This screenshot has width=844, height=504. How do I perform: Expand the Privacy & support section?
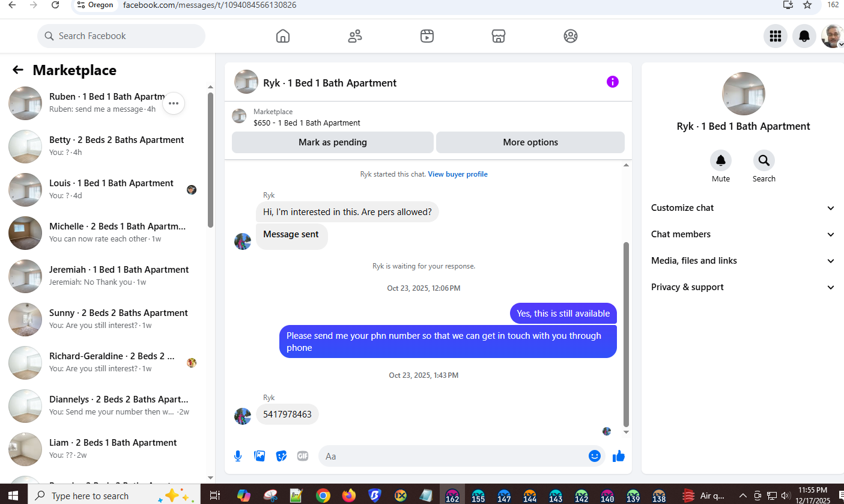pyautogui.click(x=743, y=287)
